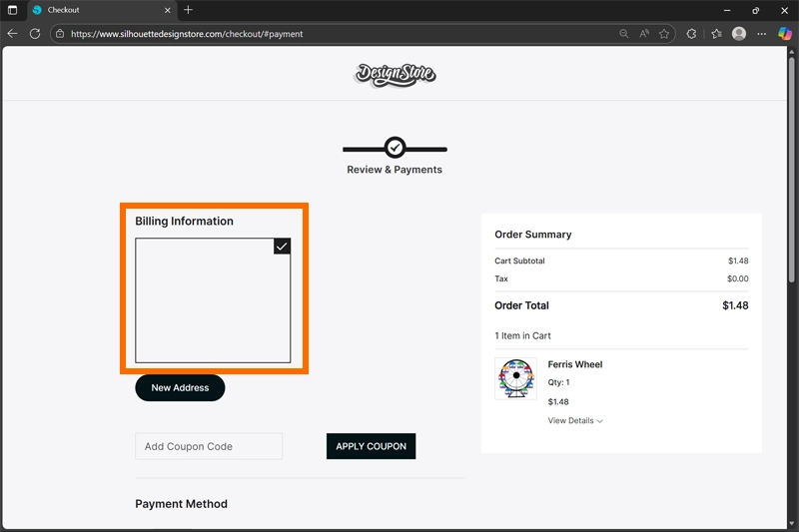799x532 pixels.
Task: Toggle the billing address checkmark
Action: pyautogui.click(x=282, y=246)
